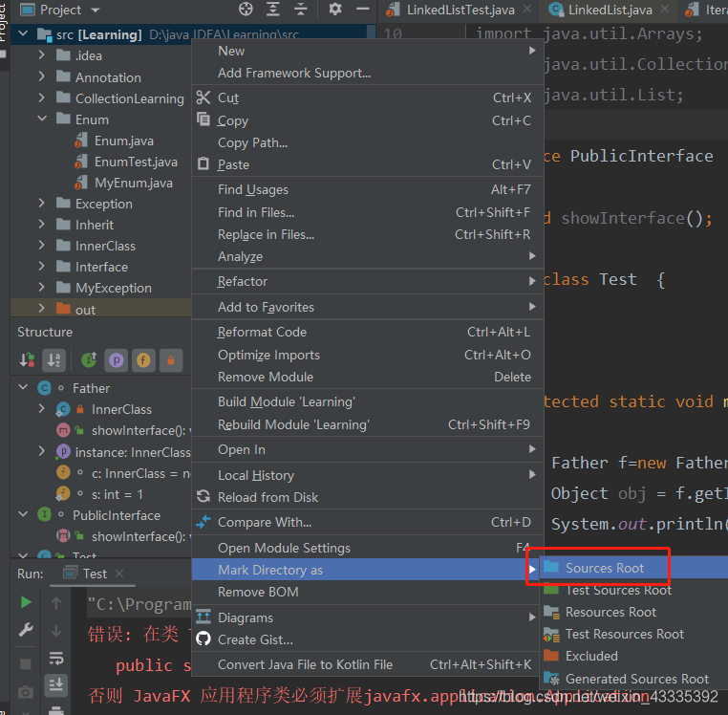The height and width of the screenshot is (715, 728).
Task: Click the Down Stack Trace arrow
Action: (x=56, y=631)
